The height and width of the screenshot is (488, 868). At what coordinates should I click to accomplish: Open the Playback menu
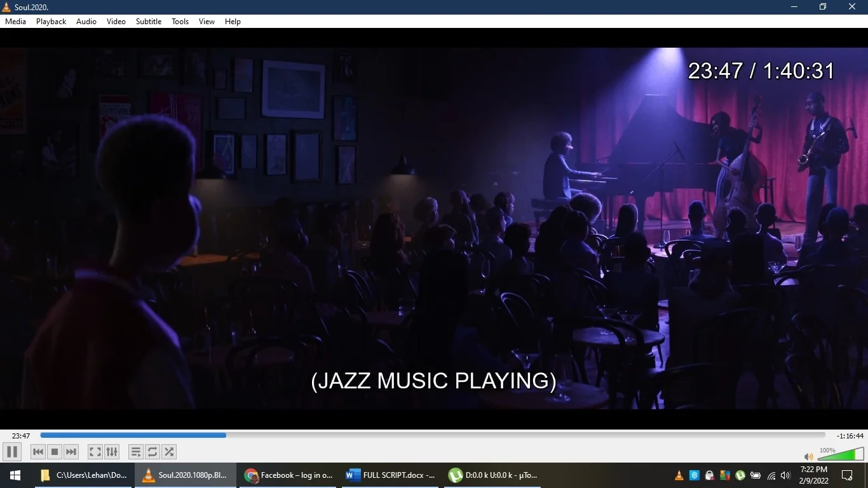51,22
